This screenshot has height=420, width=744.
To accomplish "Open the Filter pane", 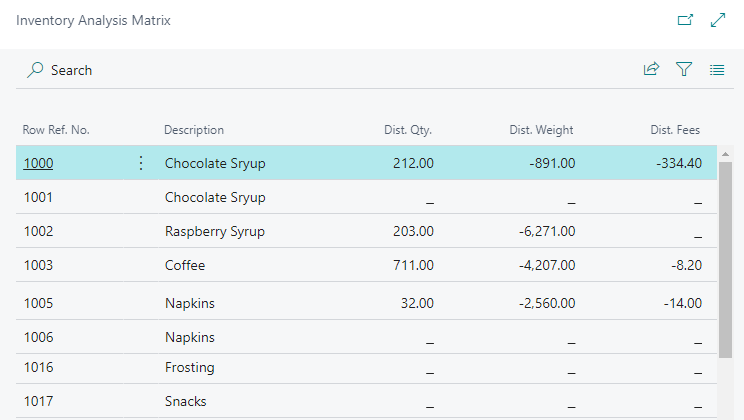I will pos(684,70).
